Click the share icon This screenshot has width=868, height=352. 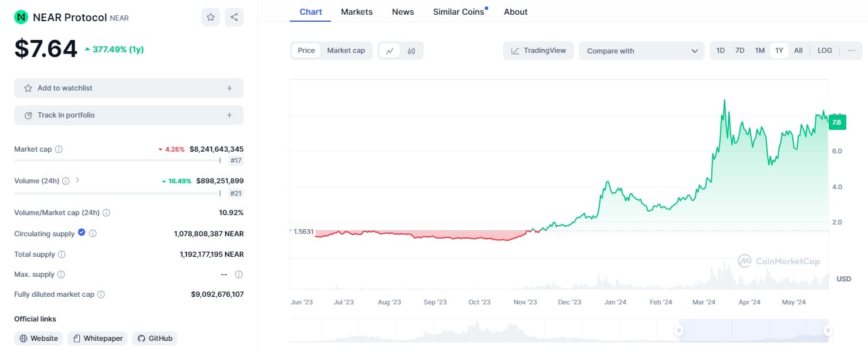pos(234,17)
